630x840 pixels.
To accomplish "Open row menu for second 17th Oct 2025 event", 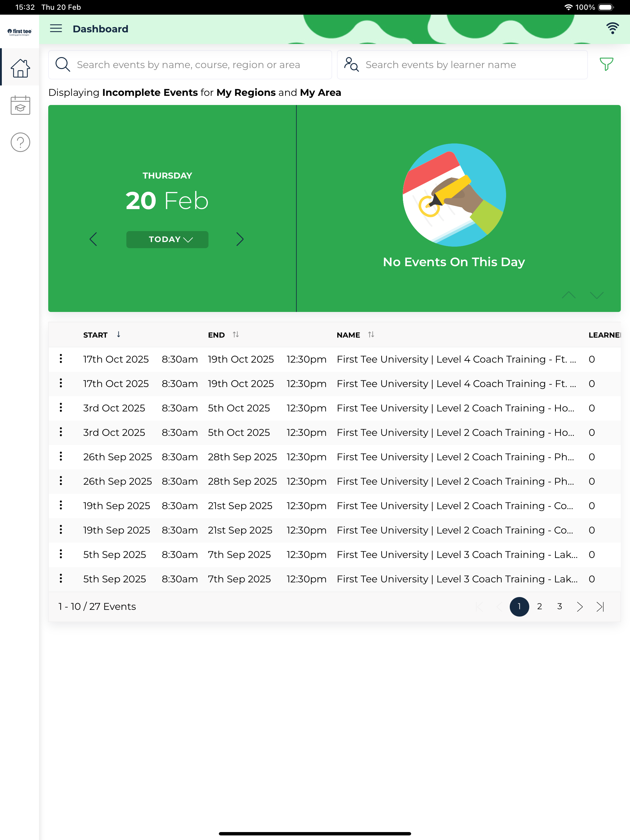I will [x=61, y=383].
